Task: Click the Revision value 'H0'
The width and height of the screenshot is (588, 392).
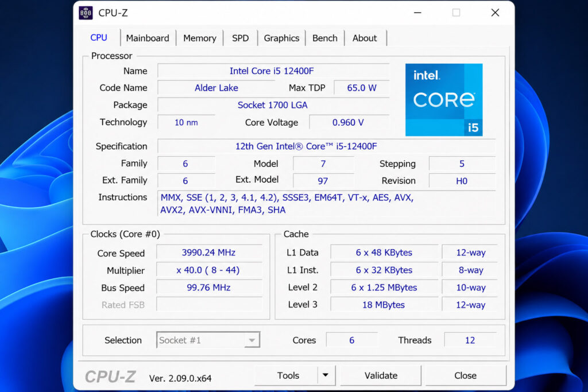Action: pyautogui.click(x=462, y=181)
